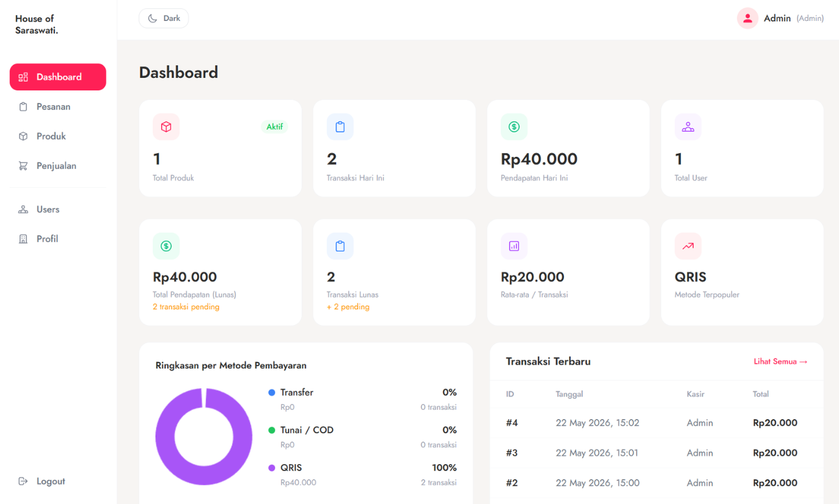Click the '+ 2 pending' orange text
The image size is (839, 504).
pyautogui.click(x=348, y=307)
